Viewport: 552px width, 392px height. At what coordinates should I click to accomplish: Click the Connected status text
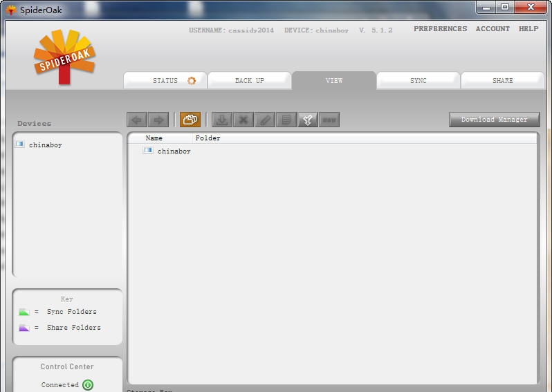[60, 385]
